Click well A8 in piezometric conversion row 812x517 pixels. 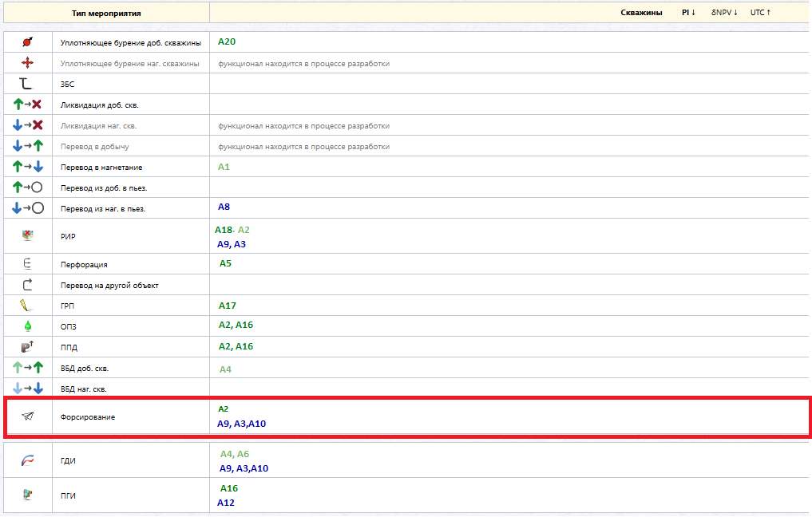pos(224,207)
